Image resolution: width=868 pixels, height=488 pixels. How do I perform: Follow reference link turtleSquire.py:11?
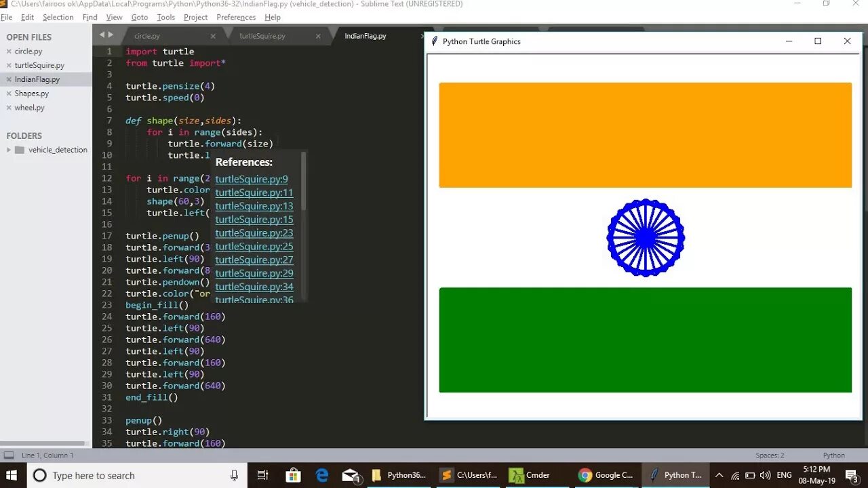click(x=254, y=192)
